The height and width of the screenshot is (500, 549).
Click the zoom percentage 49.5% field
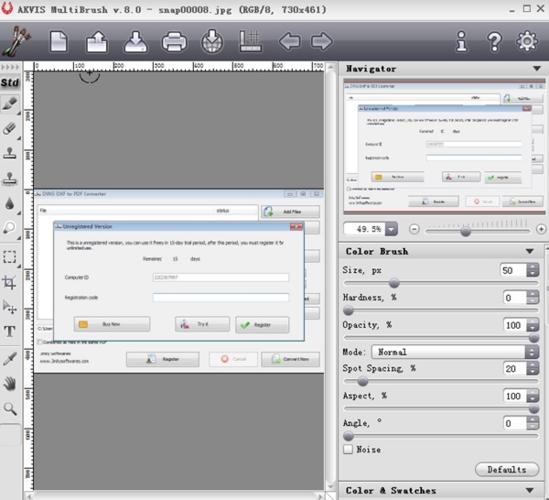[x=365, y=229]
